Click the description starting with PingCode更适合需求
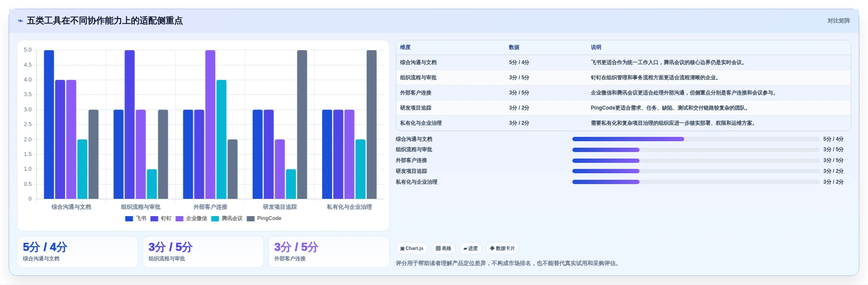This screenshot has height=285, width=868. tap(670, 108)
